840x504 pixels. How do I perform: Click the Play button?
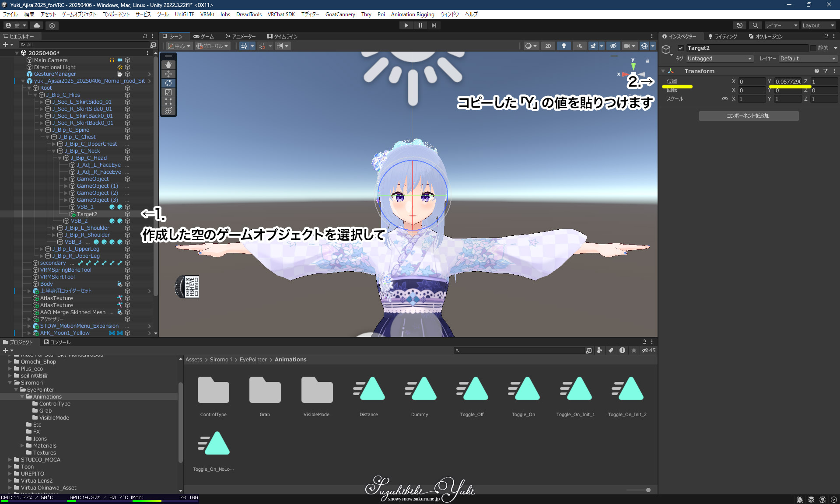pyautogui.click(x=406, y=25)
